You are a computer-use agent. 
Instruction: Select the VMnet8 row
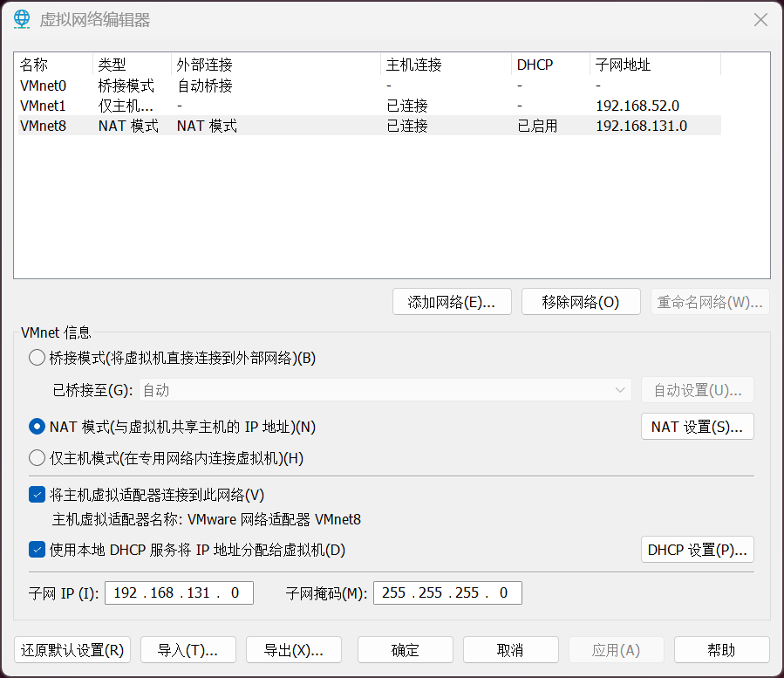click(x=370, y=126)
